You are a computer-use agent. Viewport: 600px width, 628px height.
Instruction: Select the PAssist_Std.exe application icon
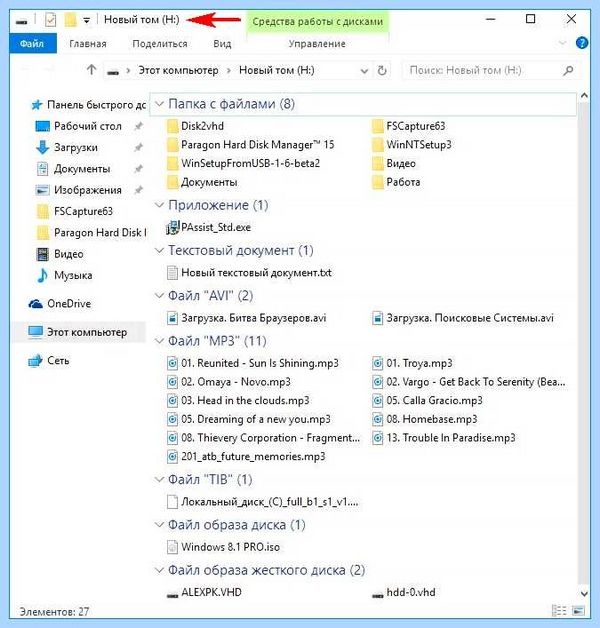[x=172, y=227]
